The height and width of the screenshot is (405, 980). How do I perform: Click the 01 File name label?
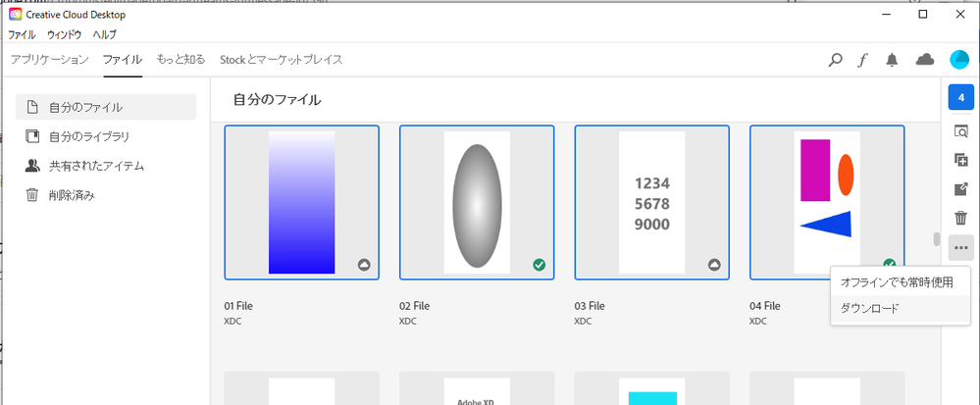[238, 306]
